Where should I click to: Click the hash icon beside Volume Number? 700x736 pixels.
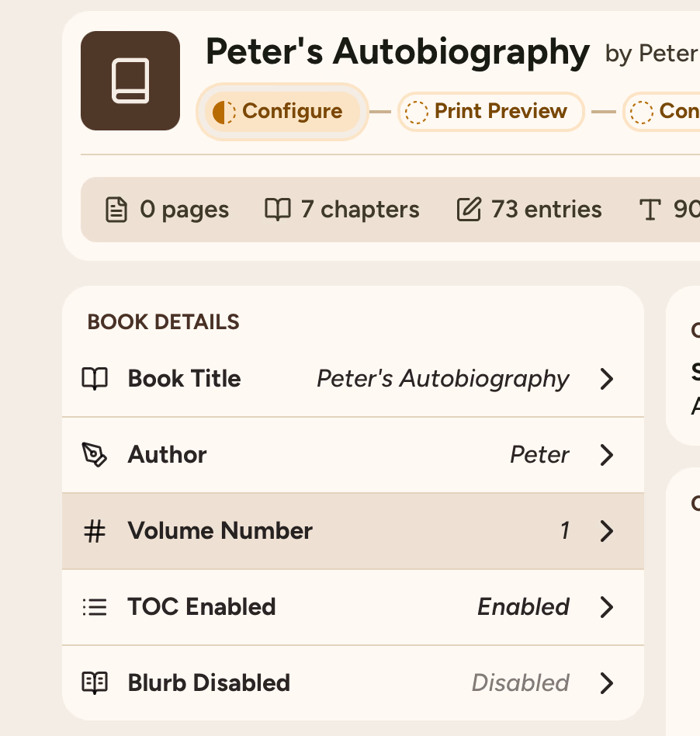[95, 531]
